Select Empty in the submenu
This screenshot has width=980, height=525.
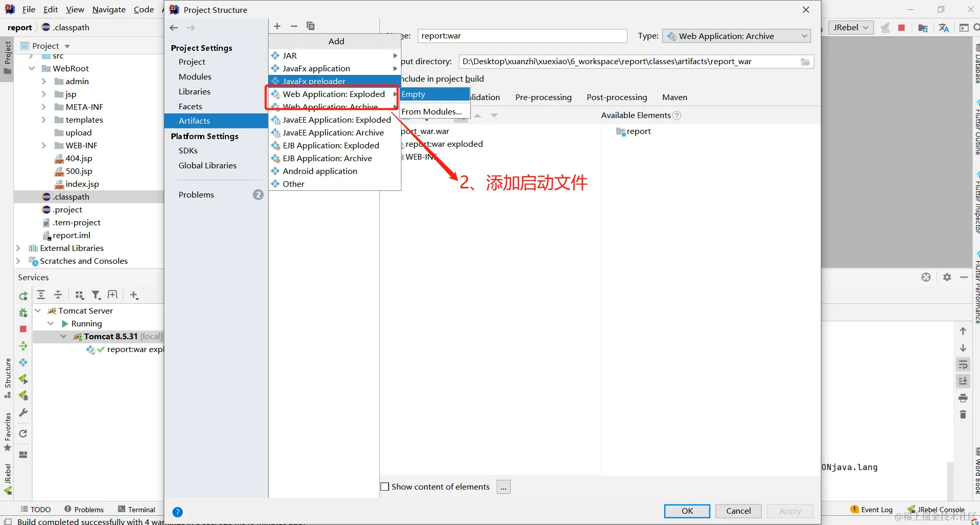435,94
